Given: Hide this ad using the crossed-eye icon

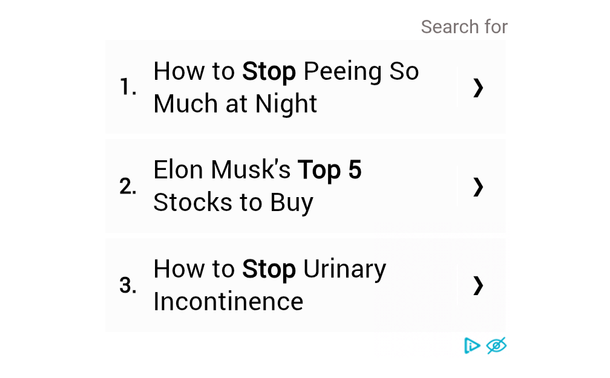Looking at the screenshot, I should point(496,345).
